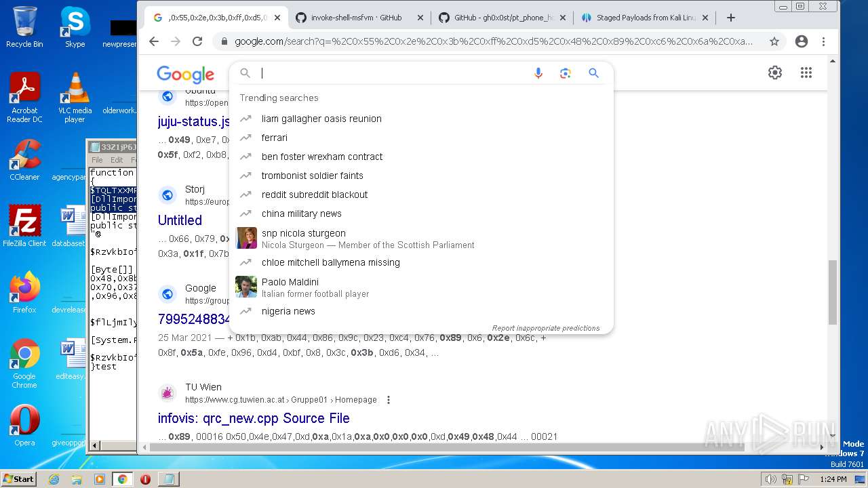The image size is (868, 488).
Task: Select the 'snp nicola sturgeon' suggestion
Action: click(421, 238)
